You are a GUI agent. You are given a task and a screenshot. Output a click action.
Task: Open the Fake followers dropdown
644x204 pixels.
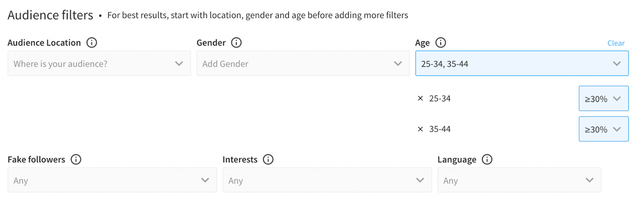coord(112,180)
